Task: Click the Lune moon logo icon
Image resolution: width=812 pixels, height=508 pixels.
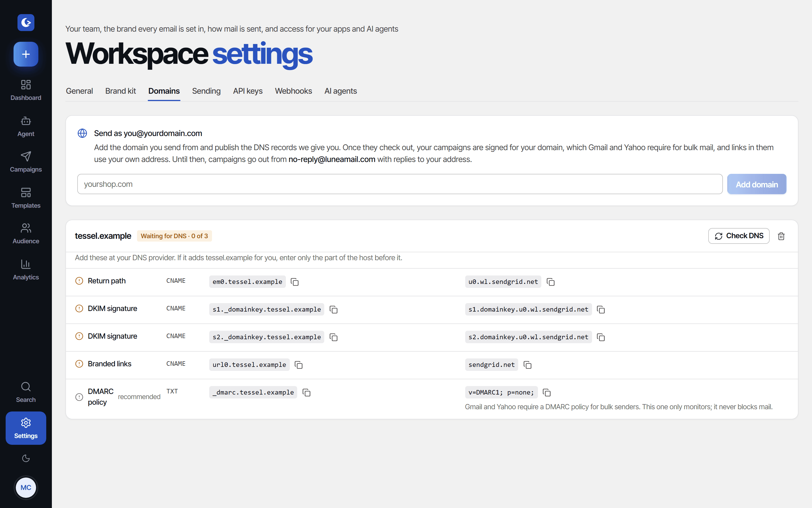Action: coord(26,23)
